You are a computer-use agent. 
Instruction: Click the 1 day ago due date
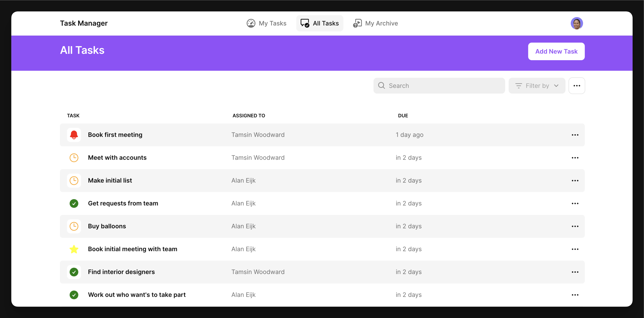(x=409, y=135)
